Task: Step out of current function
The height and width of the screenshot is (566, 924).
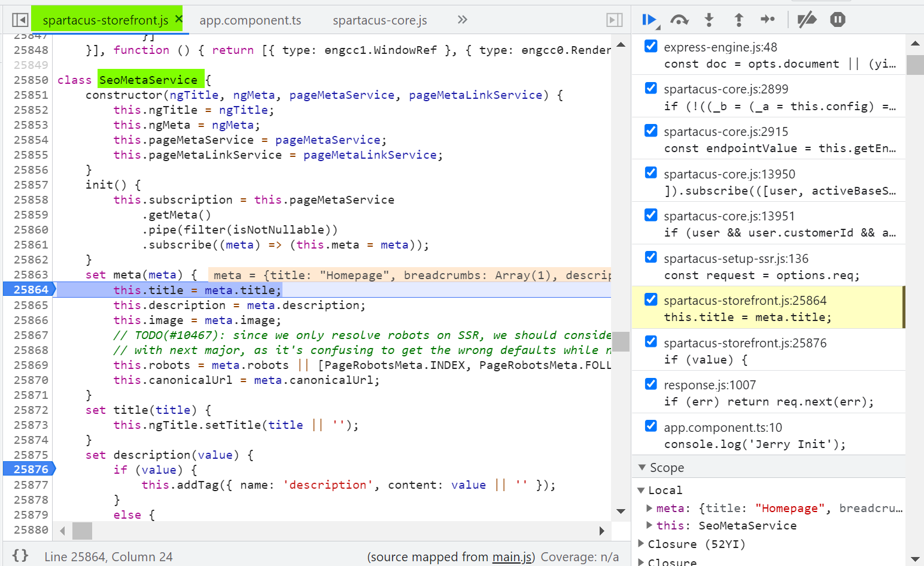Action: click(x=739, y=20)
